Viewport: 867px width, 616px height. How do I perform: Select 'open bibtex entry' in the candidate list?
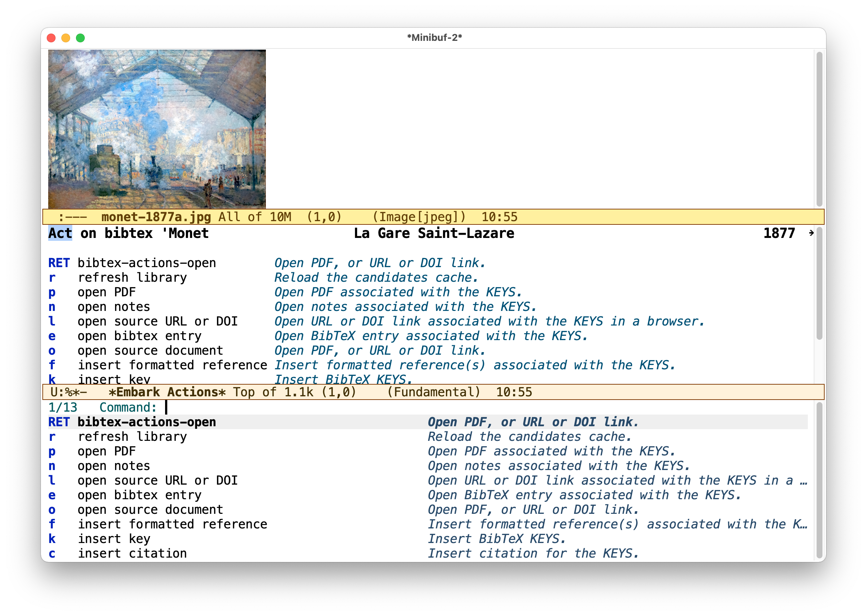click(x=139, y=494)
